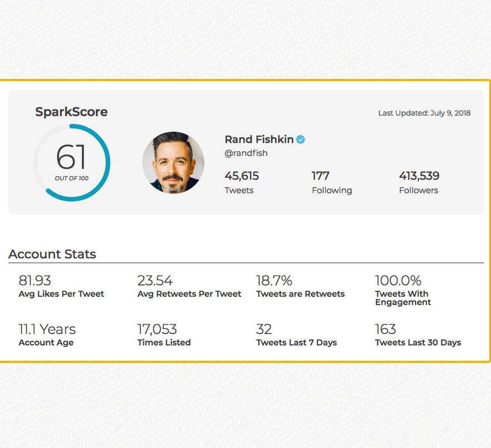Click the 'Followers' label
491x448 pixels.
(419, 191)
